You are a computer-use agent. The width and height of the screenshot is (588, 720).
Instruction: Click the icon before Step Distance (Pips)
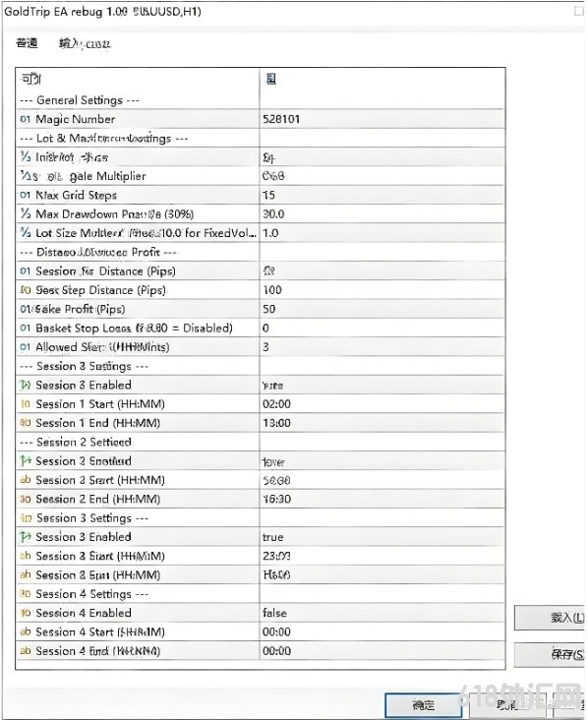click(x=26, y=290)
